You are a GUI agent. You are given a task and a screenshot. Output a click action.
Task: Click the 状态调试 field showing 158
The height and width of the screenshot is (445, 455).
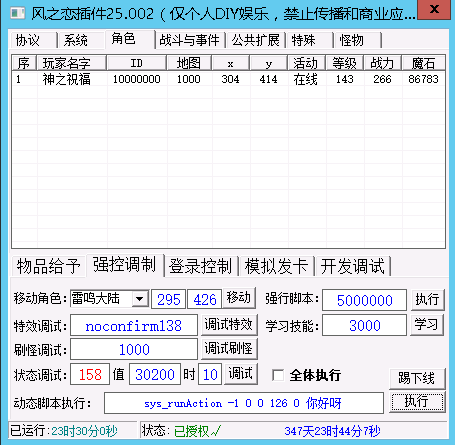(90, 374)
